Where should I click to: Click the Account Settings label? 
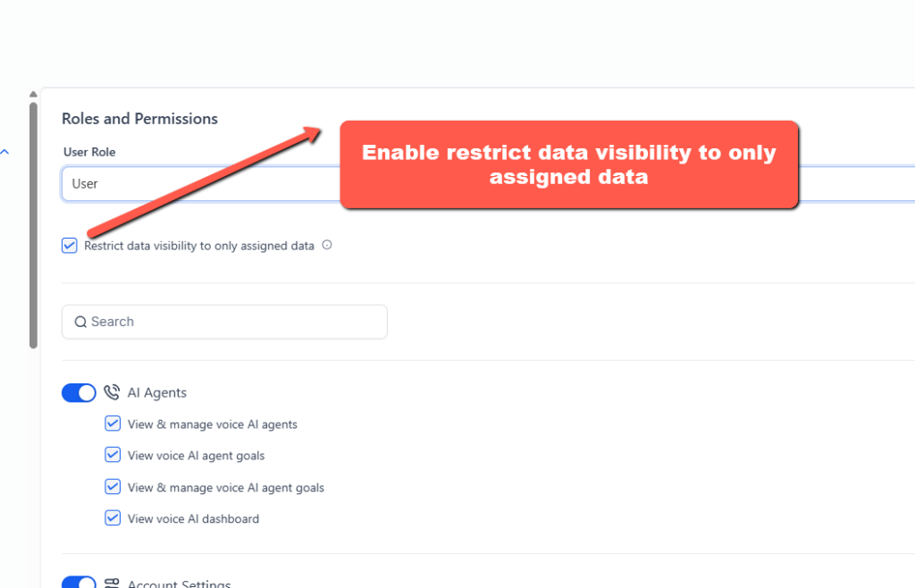click(179, 584)
